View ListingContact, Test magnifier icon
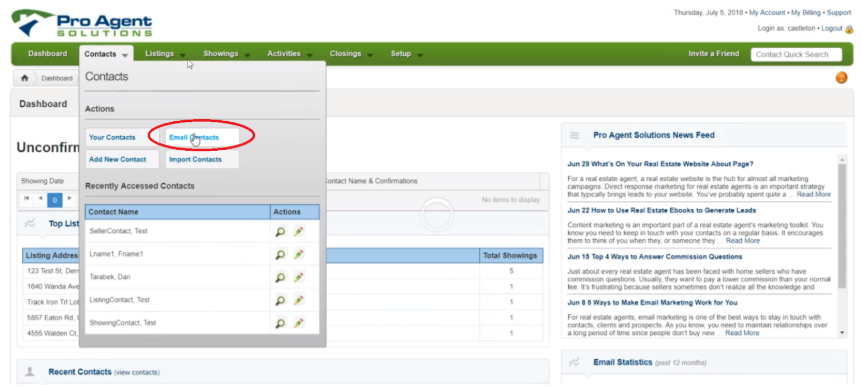Screen dimensions: 862x387 tap(280, 301)
